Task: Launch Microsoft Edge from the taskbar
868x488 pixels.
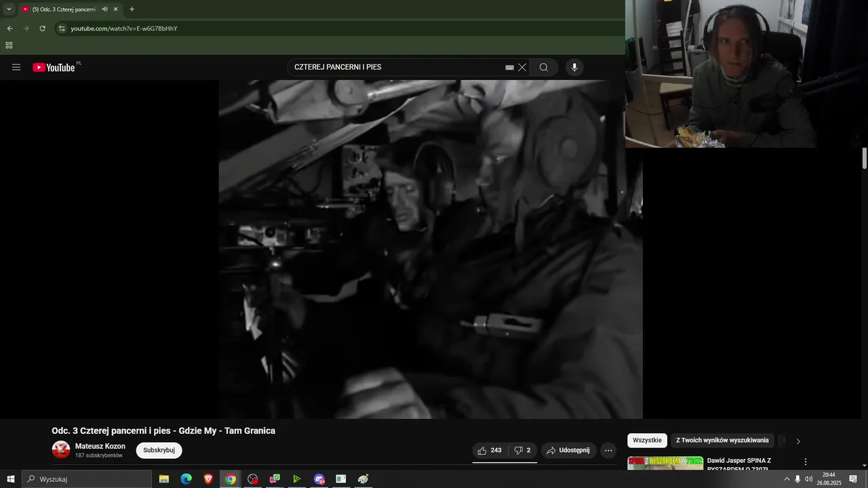Action: click(186, 479)
